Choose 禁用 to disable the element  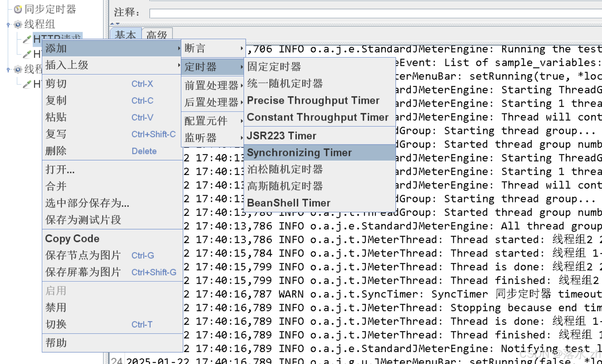click(112, 308)
